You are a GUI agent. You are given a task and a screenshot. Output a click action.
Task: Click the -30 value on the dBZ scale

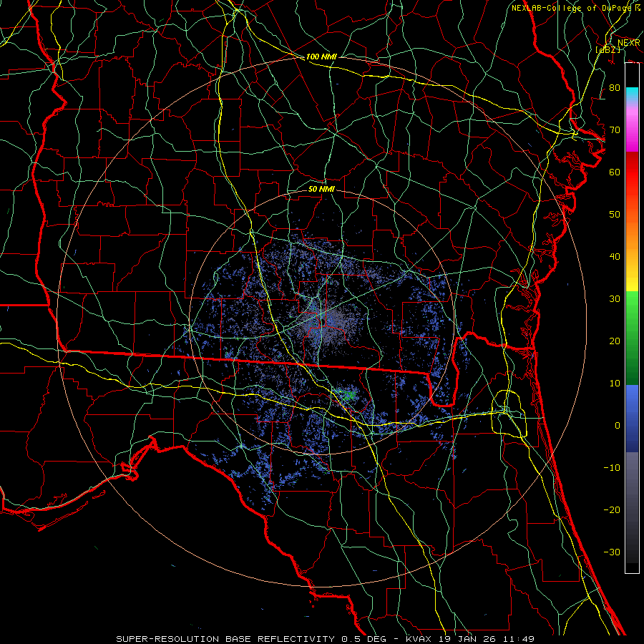(612, 552)
